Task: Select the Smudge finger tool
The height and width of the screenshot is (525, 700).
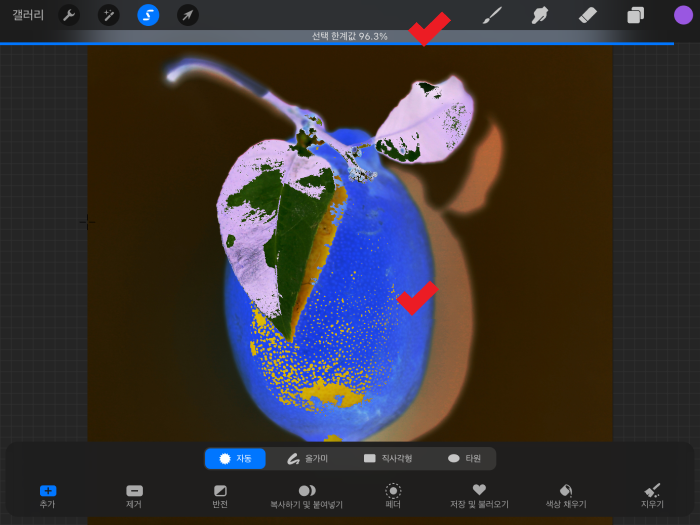Action: 540,15
